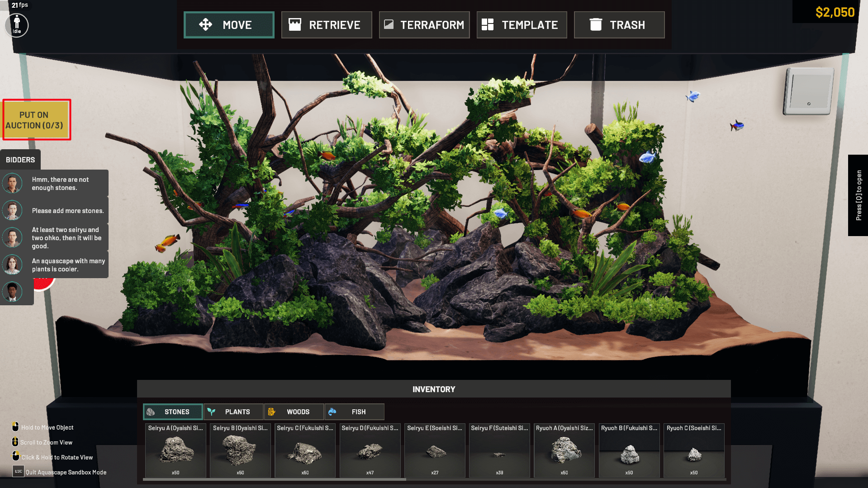Click the inventory horizontal scrollbar
Image resolution: width=868 pixels, height=488 pixels.
tap(274, 479)
